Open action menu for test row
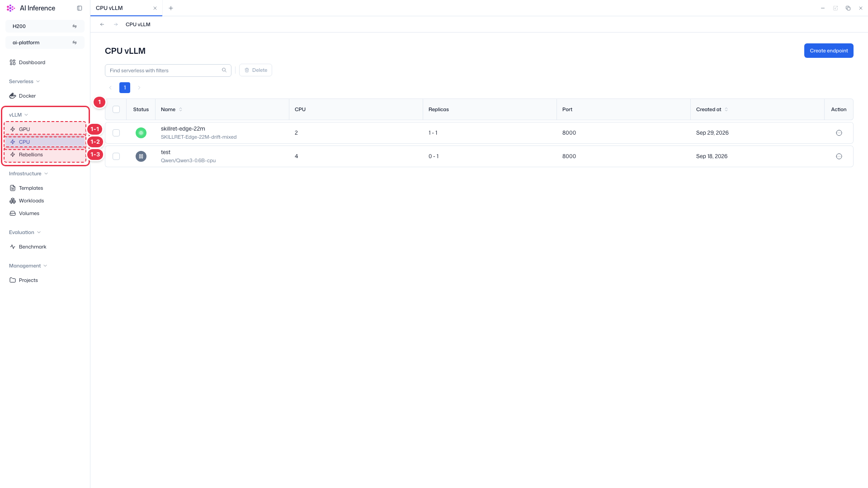Screen dimensions: 868x488 pos(839,156)
